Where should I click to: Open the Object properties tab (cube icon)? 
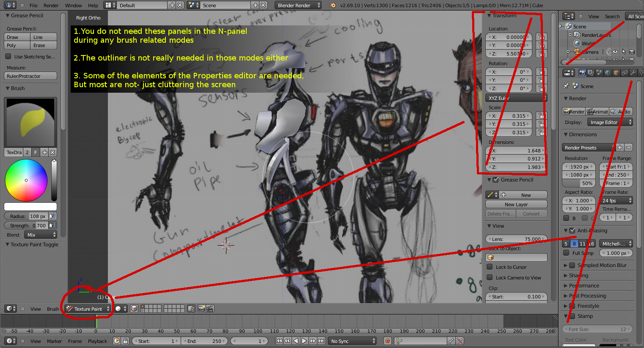(x=616, y=73)
